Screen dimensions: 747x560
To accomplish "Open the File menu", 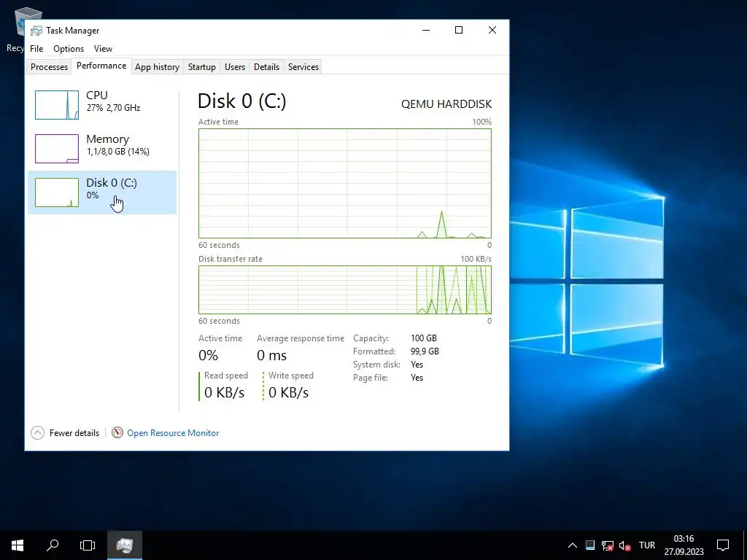I will click(36, 49).
